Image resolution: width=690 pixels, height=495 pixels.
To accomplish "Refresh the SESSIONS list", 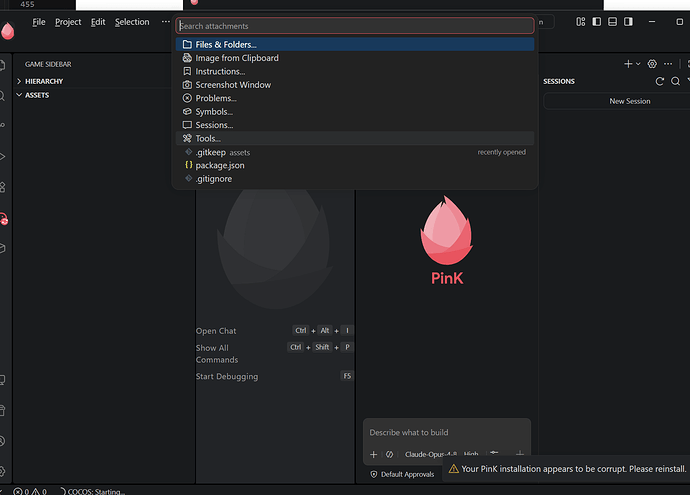I will pos(660,81).
